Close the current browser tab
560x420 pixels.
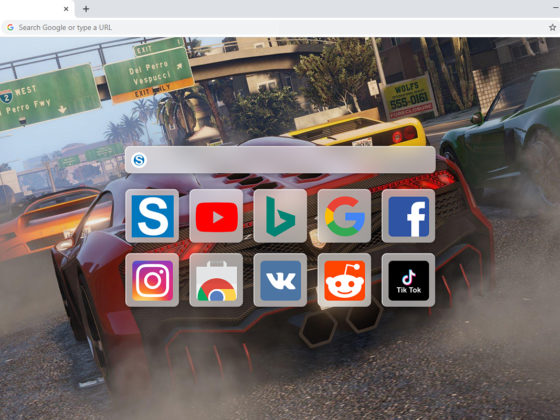tap(66, 9)
